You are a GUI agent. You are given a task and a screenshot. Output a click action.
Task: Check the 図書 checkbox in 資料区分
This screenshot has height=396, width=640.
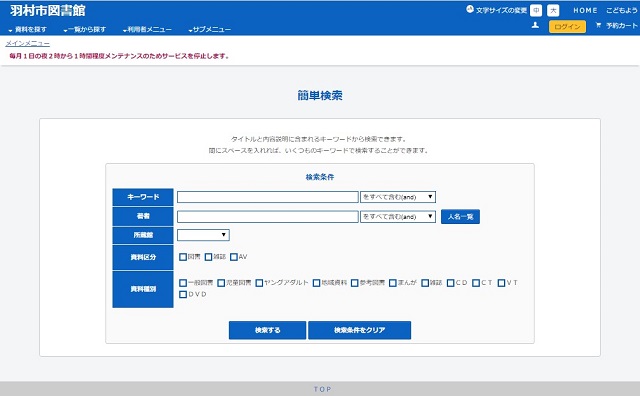point(183,257)
